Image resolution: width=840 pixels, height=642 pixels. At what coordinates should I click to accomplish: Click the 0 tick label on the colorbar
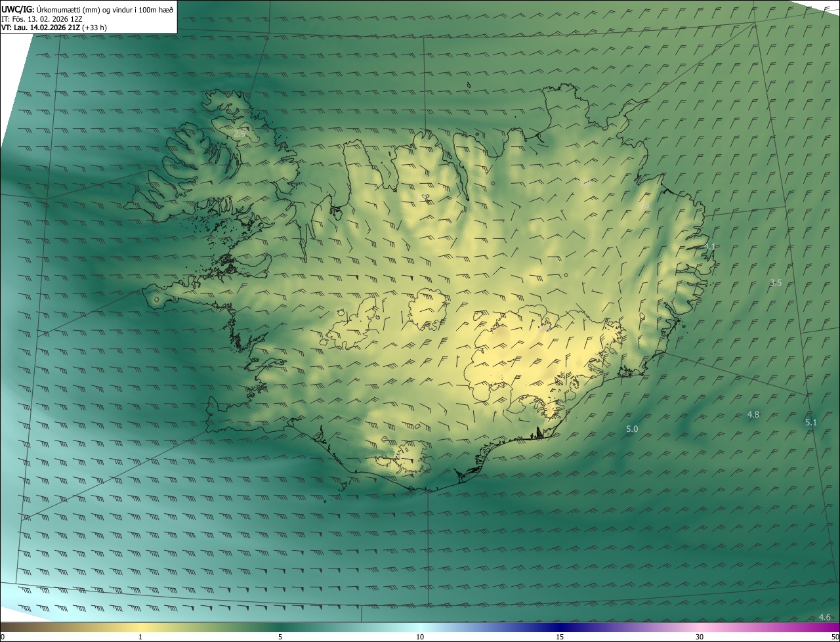click(2, 637)
